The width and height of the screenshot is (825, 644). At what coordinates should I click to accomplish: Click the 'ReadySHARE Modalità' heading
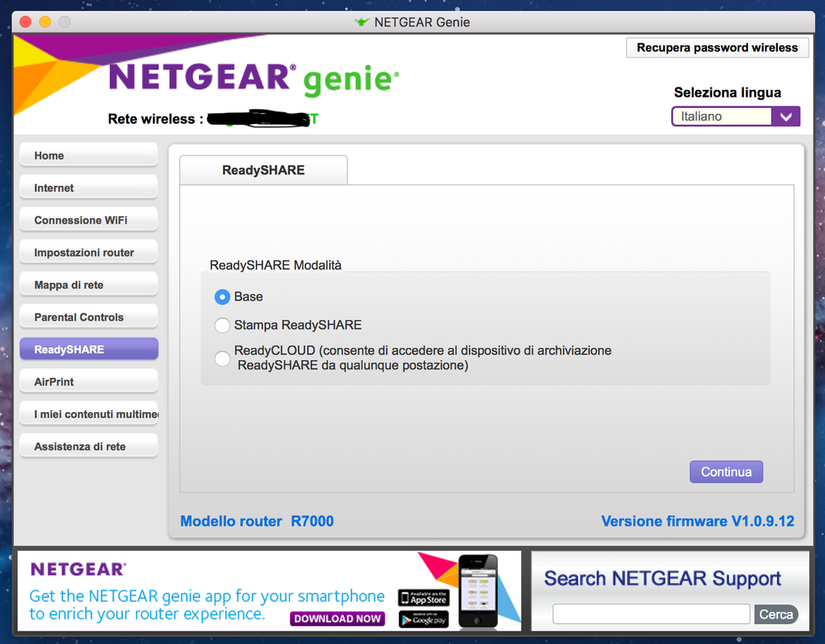pyautogui.click(x=275, y=265)
